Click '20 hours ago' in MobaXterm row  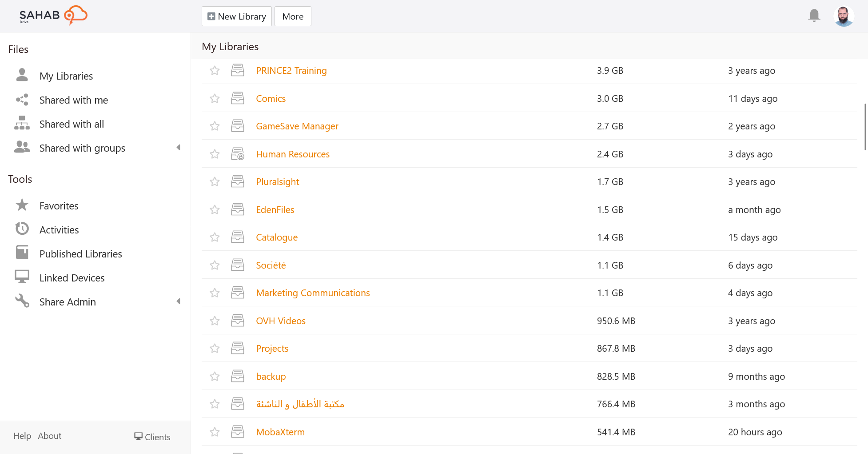coord(755,432)
